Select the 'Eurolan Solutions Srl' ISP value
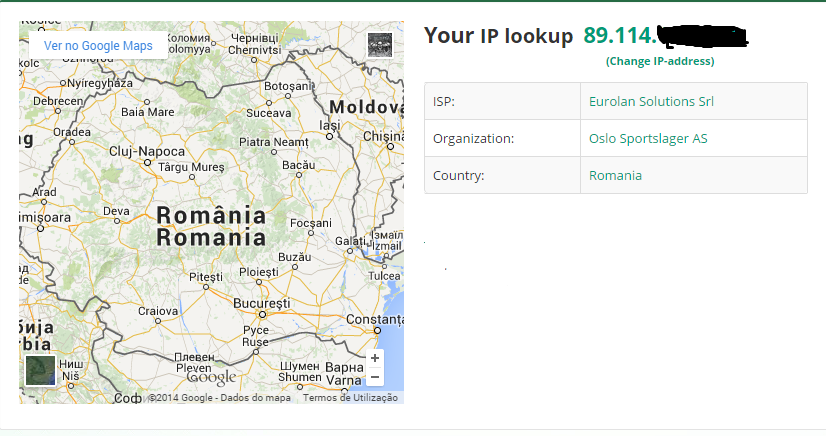The width and height of the screenshot is (826, 436). [x=651, y=101]
